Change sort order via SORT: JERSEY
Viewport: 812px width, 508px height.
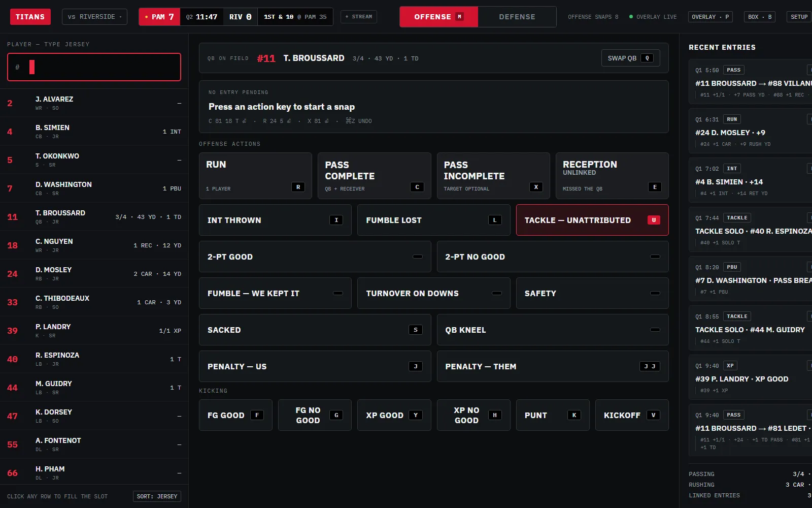[x=157, y=496]
